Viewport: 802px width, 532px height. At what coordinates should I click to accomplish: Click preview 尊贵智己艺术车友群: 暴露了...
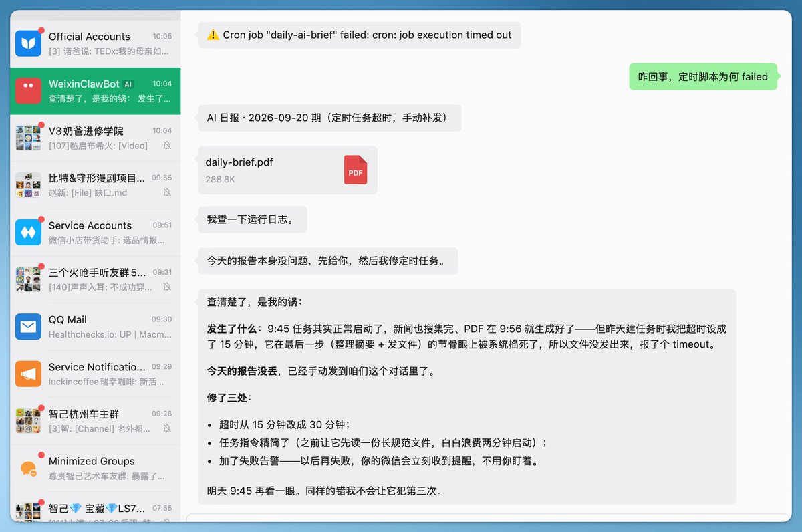pos(106,476)
